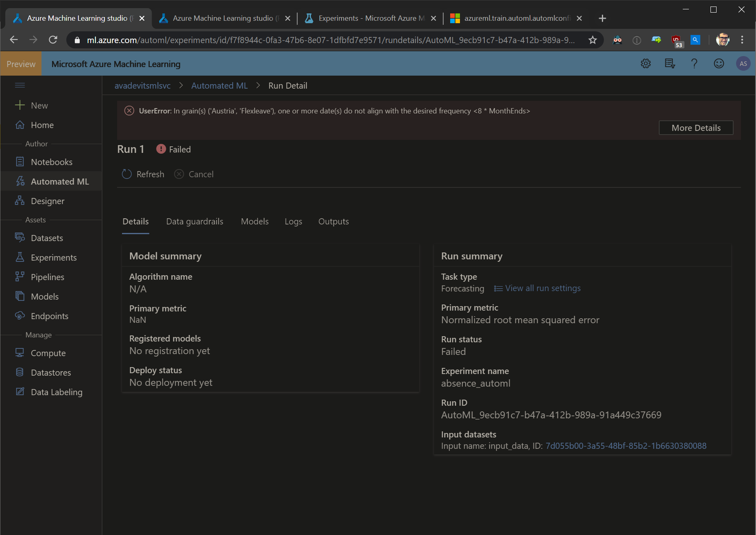Open the Chrome three-dot menu

pyautogui.click(x=742, y=40)
